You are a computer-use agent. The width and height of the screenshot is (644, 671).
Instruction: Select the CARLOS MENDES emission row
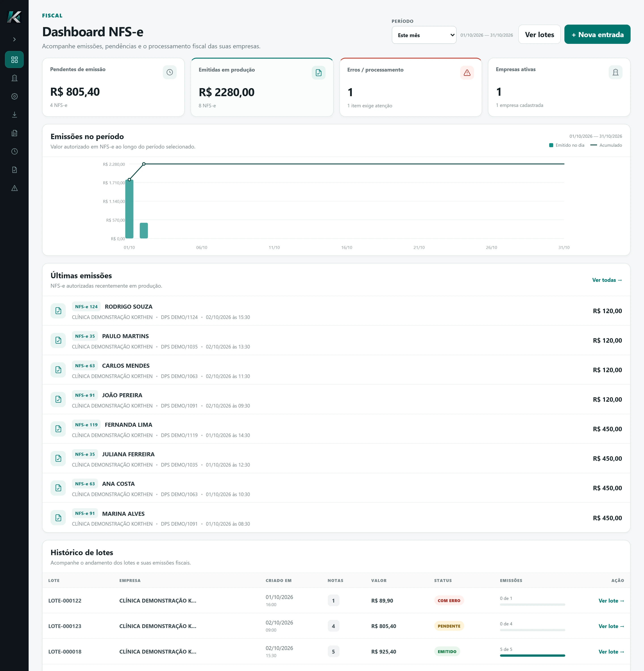tap(336, 370)
